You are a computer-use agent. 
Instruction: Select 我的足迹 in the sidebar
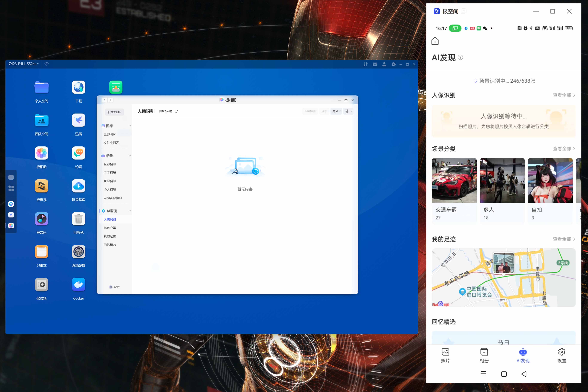110,236
